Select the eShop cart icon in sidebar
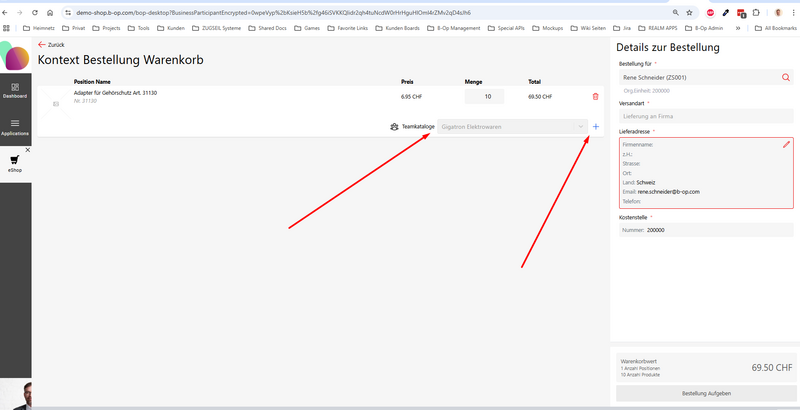 point(15,160)
